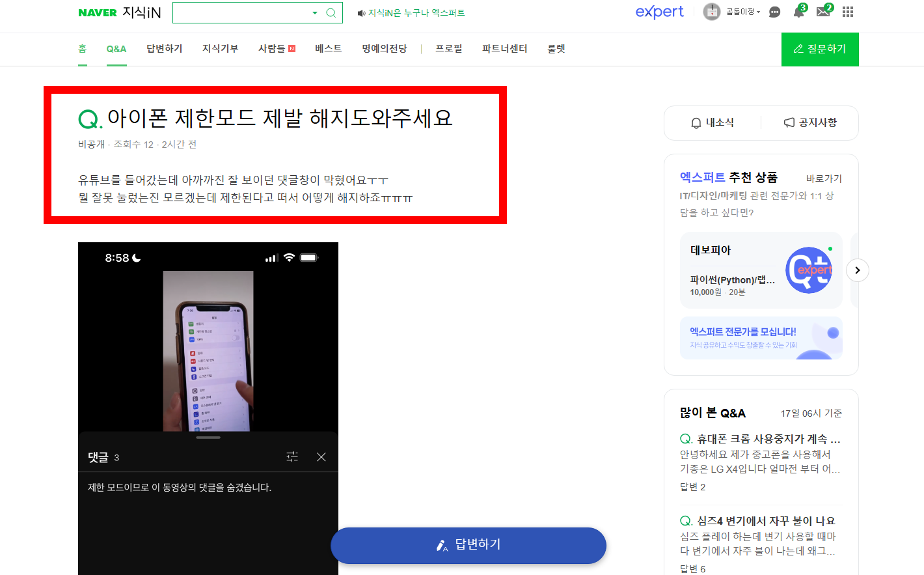Viewport: 924px width, 575px height.
Task: Open search box autocomplete dropdown arrow
Action: click(x=315, y=12)
